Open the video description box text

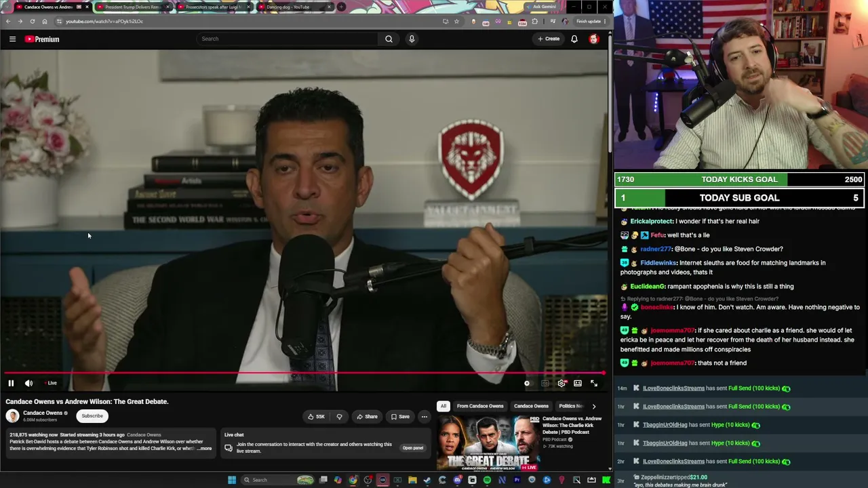[x=111, y=442]
